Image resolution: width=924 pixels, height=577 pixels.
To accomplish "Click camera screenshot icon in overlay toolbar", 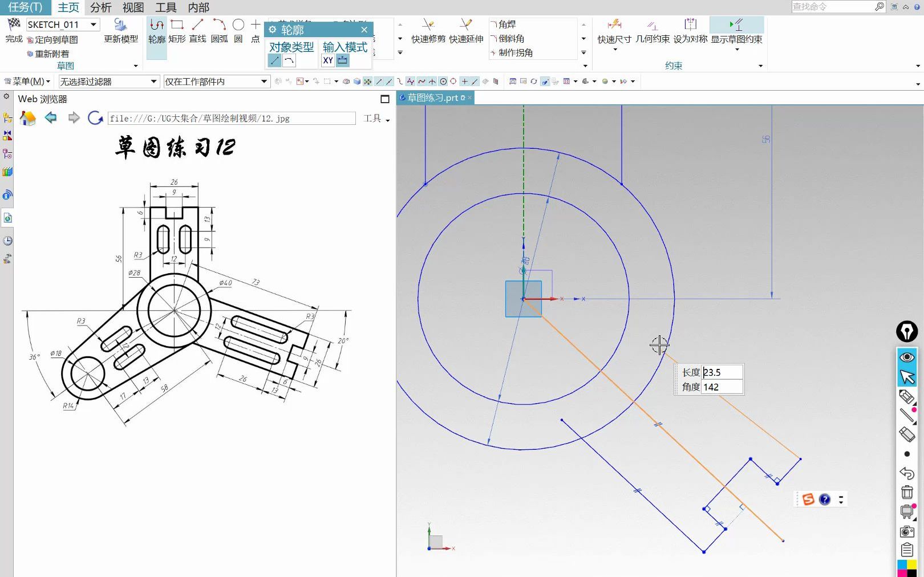I will click(x=907, y=531).
